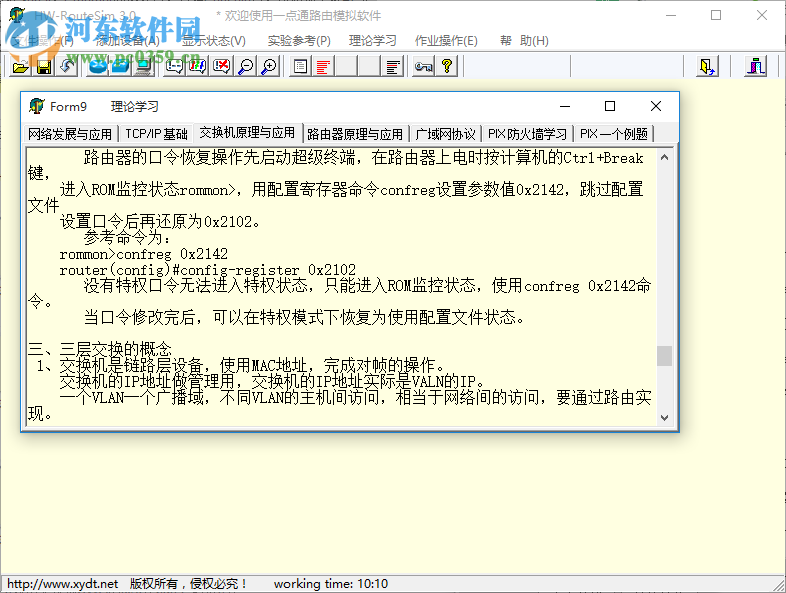Click the router(config)#config-register 0x2102 line
Image resolution: width=786 pixels, height=593 pixels.
(x=208, y=270)
